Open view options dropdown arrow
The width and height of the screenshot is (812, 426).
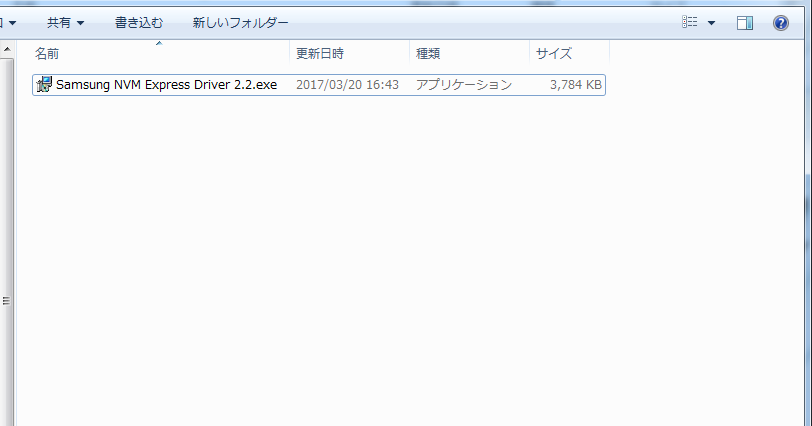pos(711,23)
